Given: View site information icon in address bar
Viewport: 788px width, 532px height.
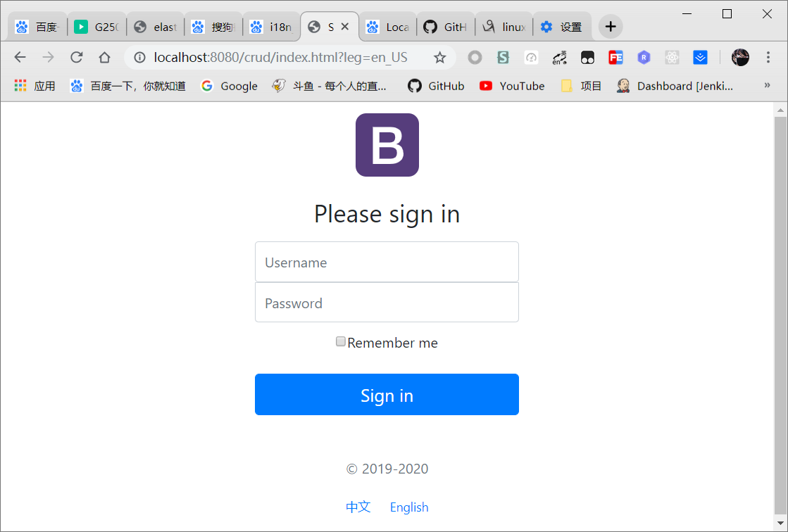Looking at the screenshot, I should 139,57.
